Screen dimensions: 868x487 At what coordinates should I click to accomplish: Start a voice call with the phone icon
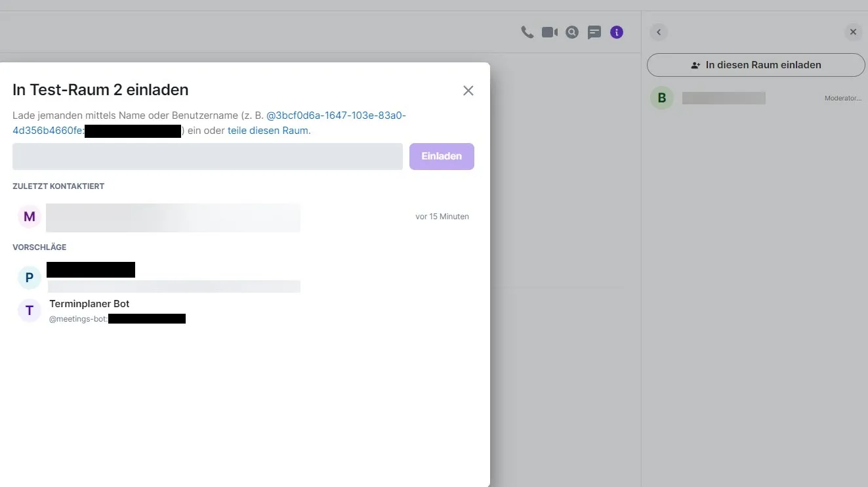[x=527, y=32]
